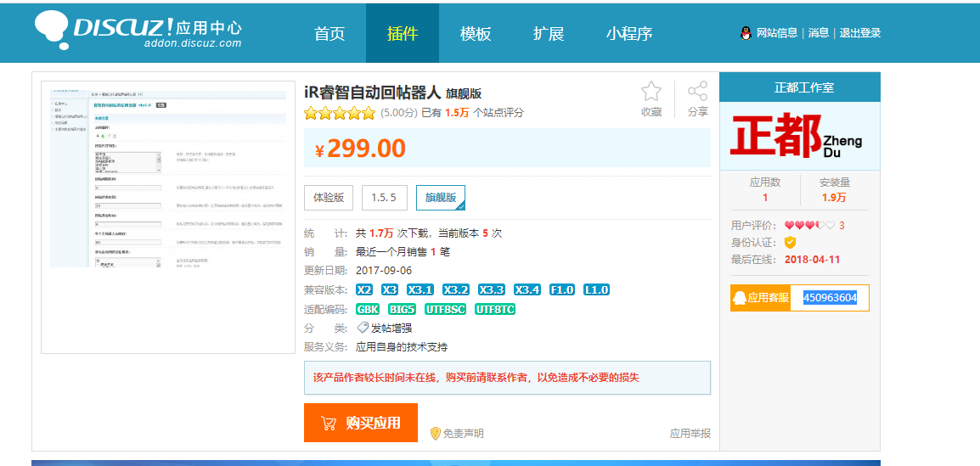Image resolution: width=980 pixels, height=466 pixels.
Task: Open the 首页 nav tab
Action: [x=329, y=34]
